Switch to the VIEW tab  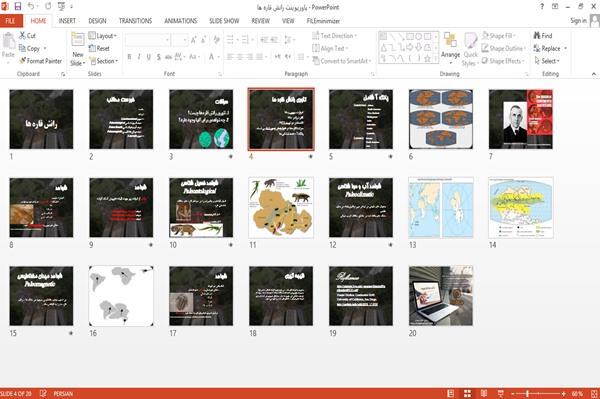coord(288,21)
